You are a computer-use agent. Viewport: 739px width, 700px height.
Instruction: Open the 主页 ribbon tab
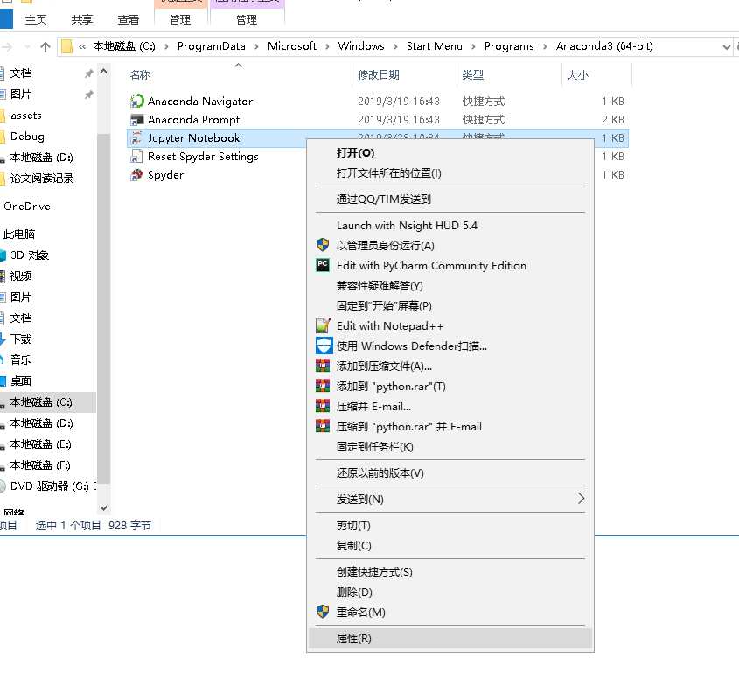pyautogui.click(x=36, y=20)
